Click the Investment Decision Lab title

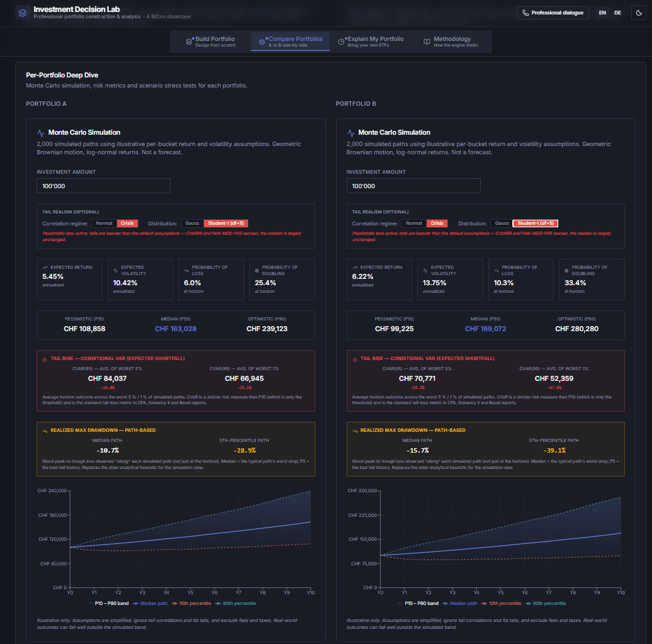coord(77,9)
